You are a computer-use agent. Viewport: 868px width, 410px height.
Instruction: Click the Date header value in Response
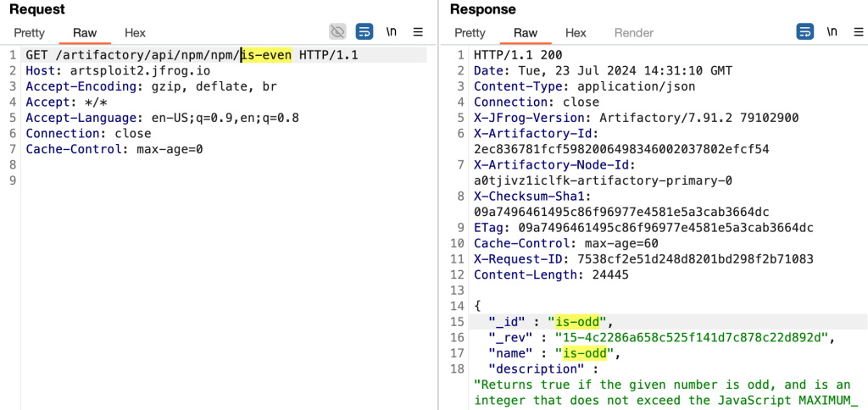pyautogui.click(x=625, y=71)
